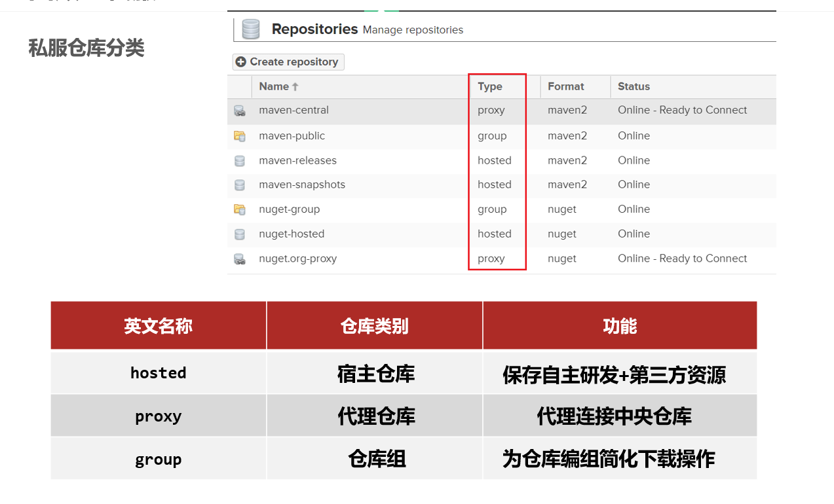Click the group type of nuget-group

pos(492,209)
